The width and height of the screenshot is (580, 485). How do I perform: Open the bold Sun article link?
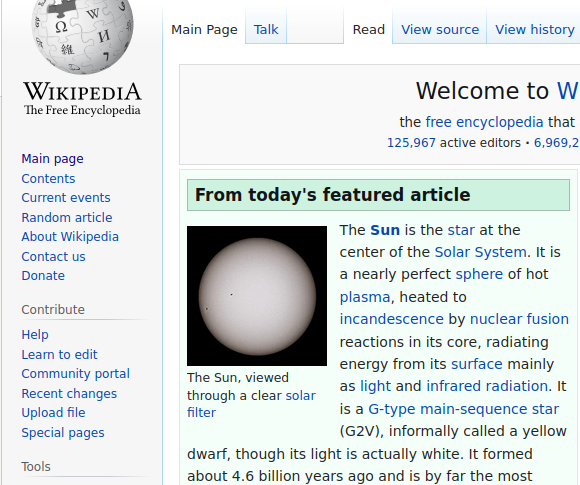point(385,230)
